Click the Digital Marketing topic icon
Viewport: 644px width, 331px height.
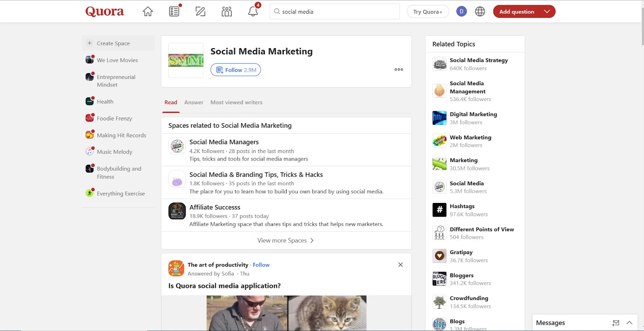click(x=440, y=118)
